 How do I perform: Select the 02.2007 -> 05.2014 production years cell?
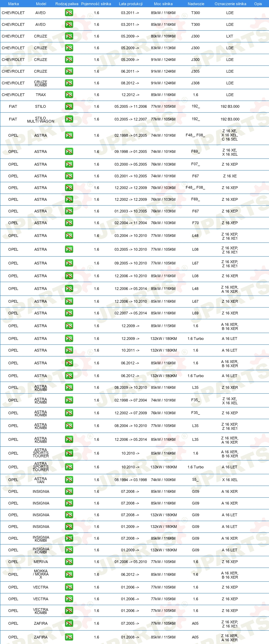click(x=131, y=313)
